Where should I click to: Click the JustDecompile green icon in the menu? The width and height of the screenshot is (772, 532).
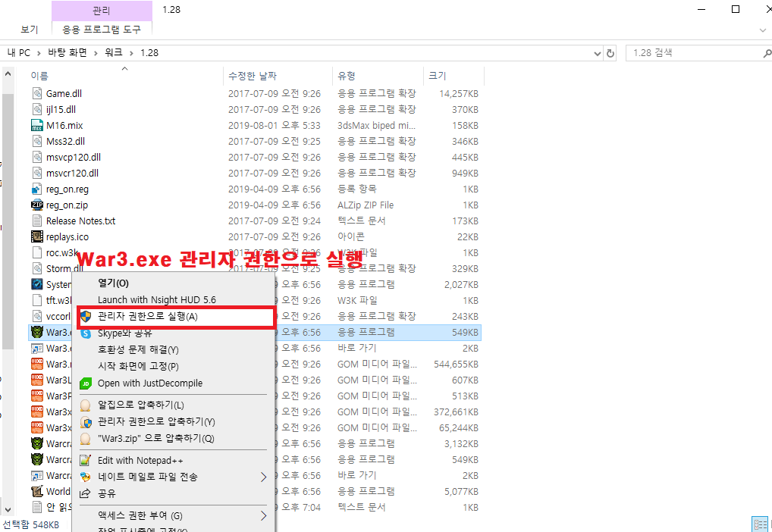tap(86, 383)
